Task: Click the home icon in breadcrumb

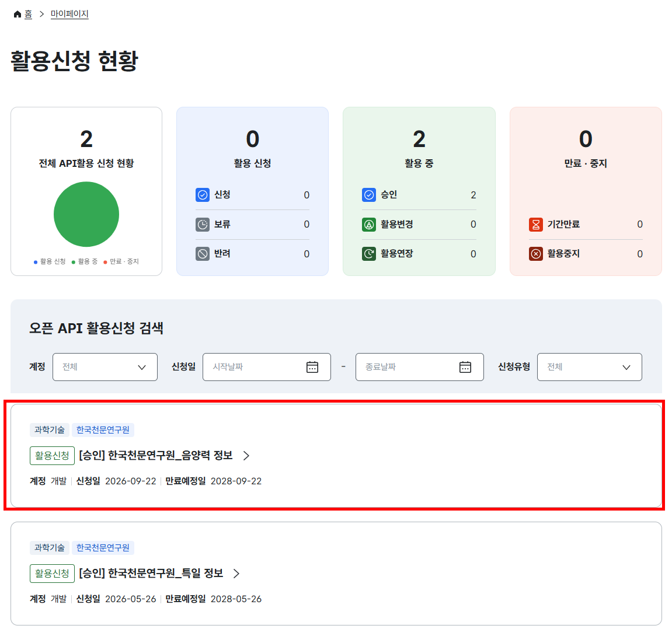Action: [18, 14]
